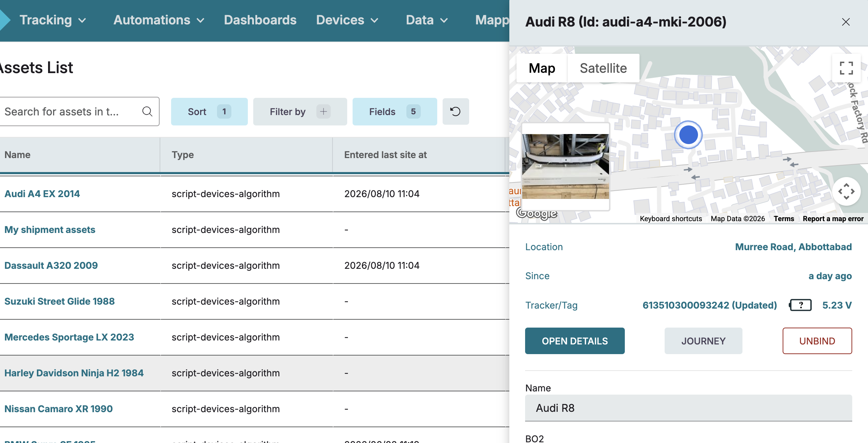The height and width of the screenshot is (443, 868).
Task: Add a filter with the plus icon
Action: [x=324, y=111]
